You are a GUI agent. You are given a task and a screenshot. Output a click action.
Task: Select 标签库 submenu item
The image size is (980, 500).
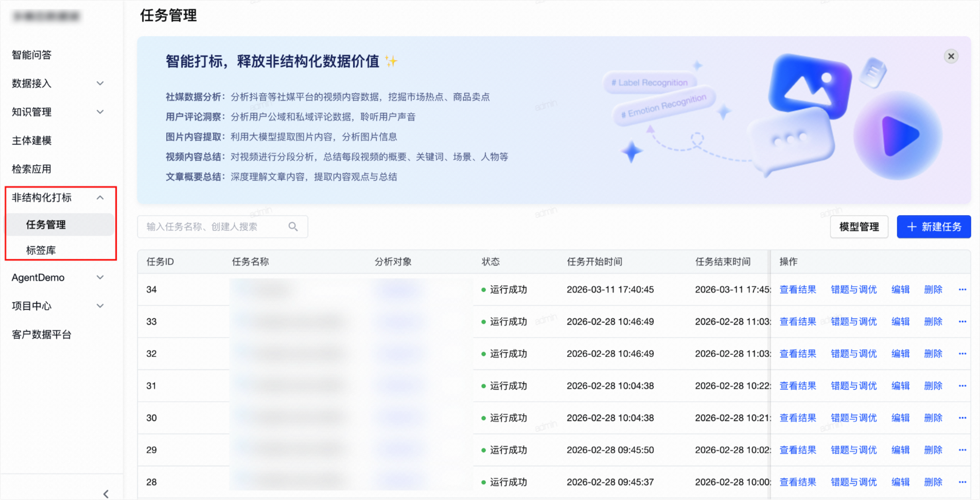click(x=41, y=250)
